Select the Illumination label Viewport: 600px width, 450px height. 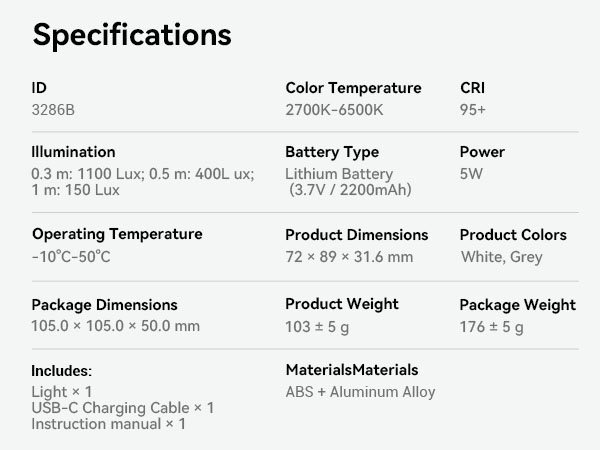click(x=73, y=152)
